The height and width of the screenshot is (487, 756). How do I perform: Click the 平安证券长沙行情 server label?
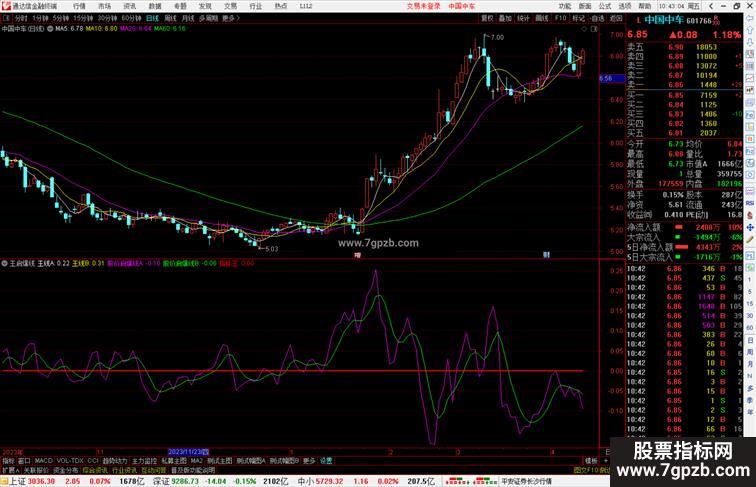pyautogui.click(x=526, y=481)
